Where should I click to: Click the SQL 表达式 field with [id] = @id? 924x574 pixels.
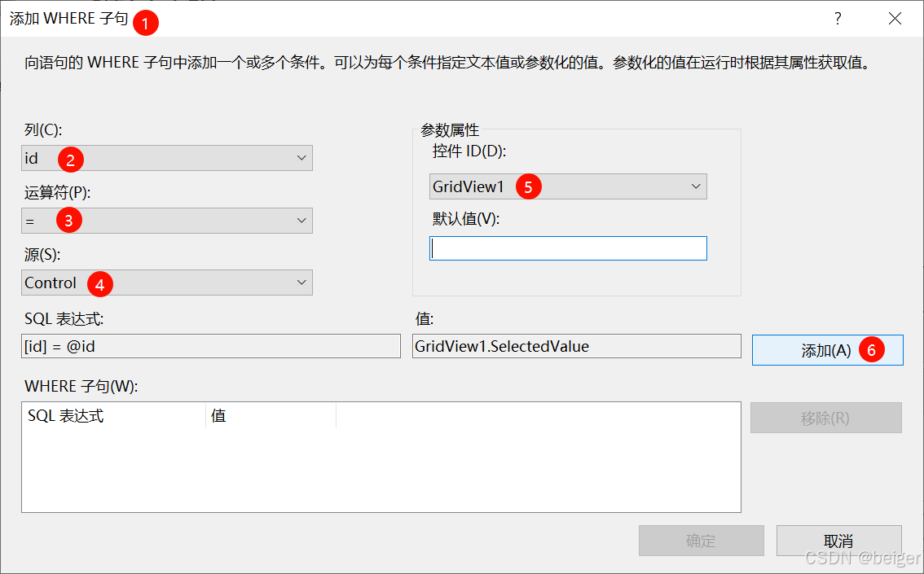click(x=211, y=346)
